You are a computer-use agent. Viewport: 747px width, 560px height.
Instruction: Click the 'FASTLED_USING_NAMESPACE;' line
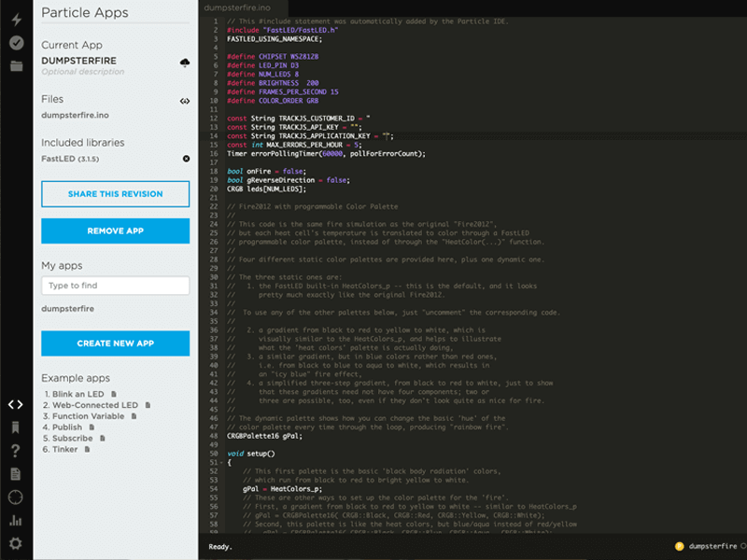(275, 39)
